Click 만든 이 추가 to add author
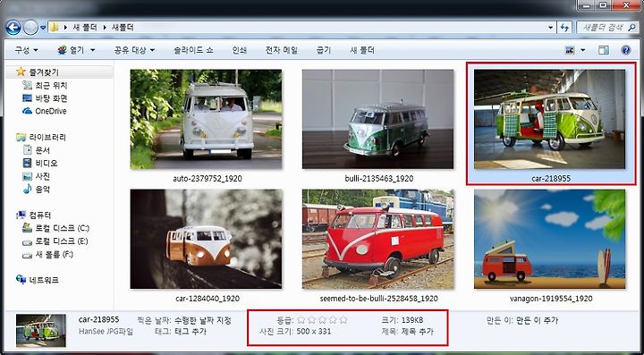644x355 pixels. pyautogui.click(x=538, y=320)
